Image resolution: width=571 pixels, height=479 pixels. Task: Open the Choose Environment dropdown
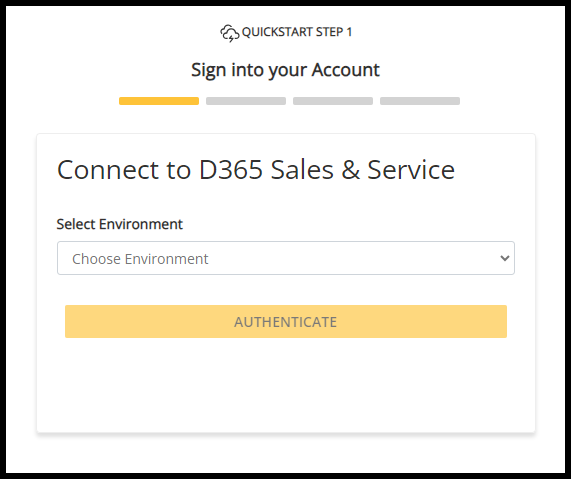pyautogui.click(x=286, y=258)
